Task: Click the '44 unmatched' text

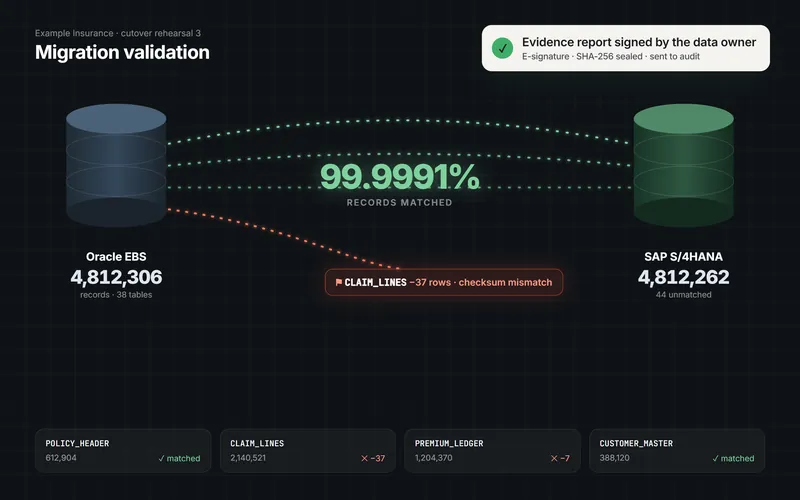Action: click(x=684, y=295)
